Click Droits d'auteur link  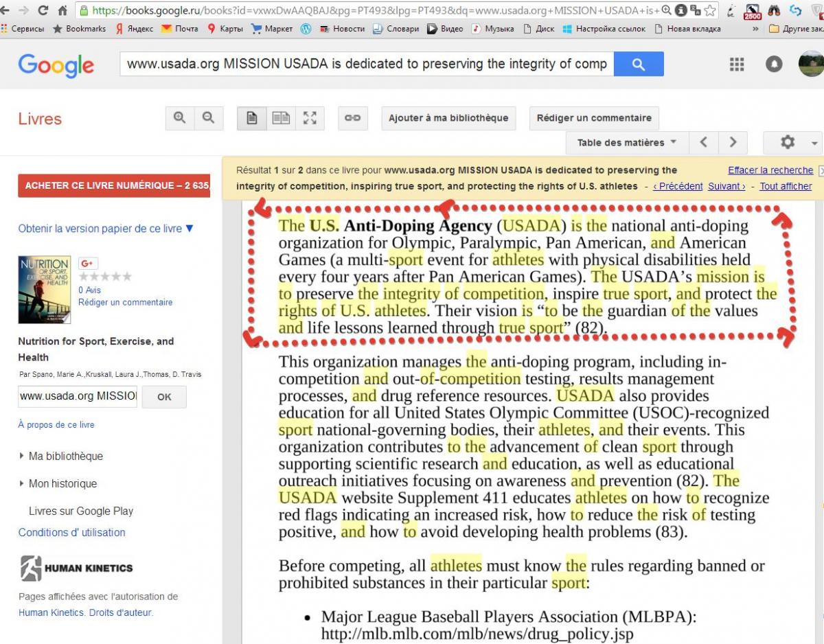tap(121, 612)
